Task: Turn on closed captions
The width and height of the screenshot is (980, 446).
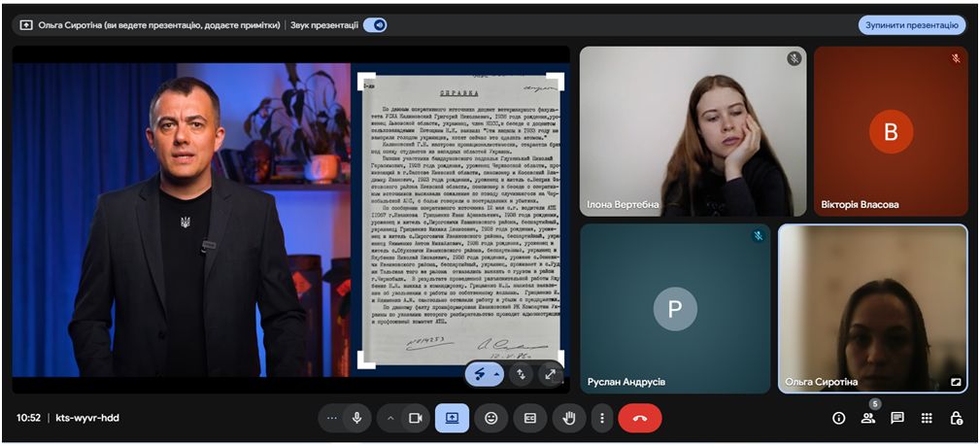Action: coord(530,418)
